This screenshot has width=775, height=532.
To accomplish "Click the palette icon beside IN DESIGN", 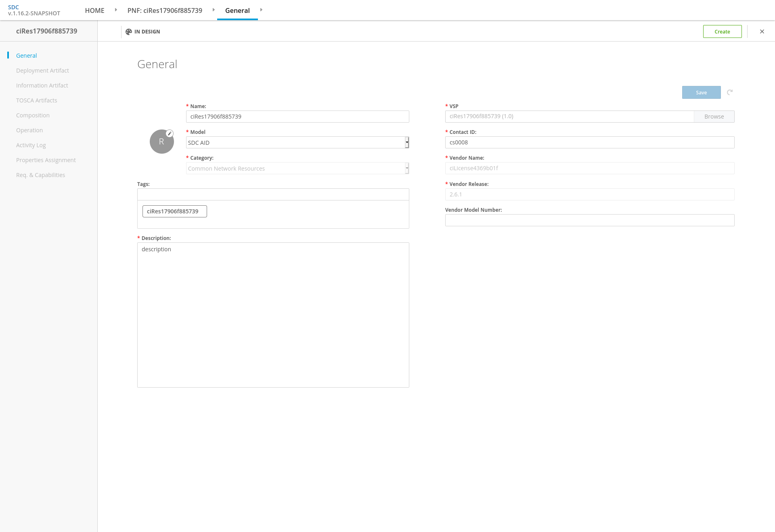I will [129, 32].
